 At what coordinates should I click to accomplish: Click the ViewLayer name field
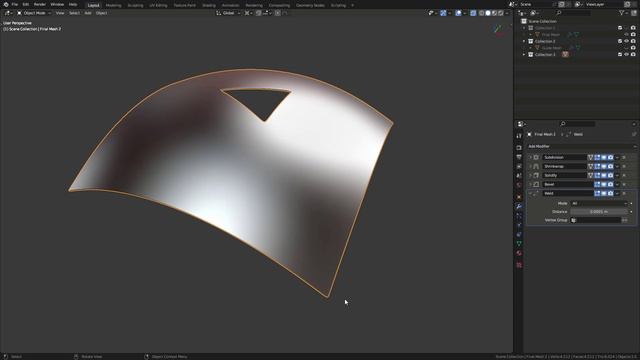coord(604,4)
